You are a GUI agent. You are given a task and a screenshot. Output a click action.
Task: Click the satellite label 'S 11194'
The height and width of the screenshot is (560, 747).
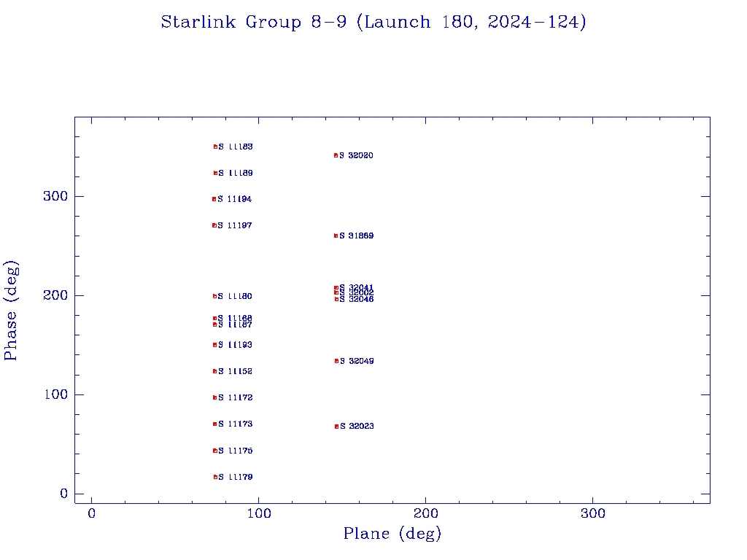pyautogui.click(x=234, y=199)
